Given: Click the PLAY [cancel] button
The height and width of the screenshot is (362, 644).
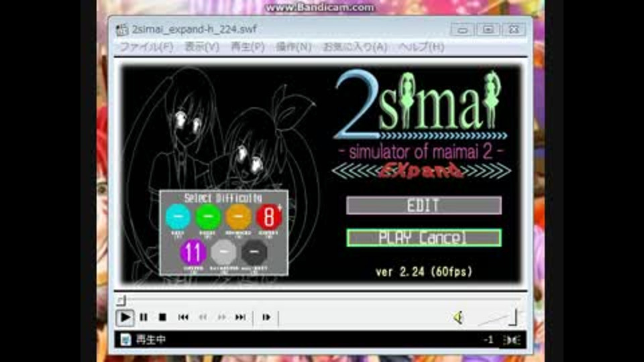Looking at the screenshot, I should (424, 238).
